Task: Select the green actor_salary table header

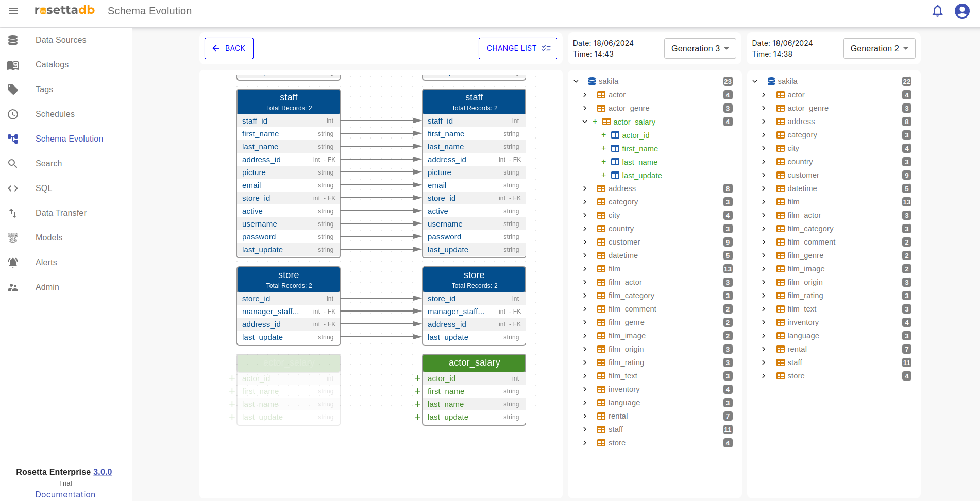Action: (474, 362)
